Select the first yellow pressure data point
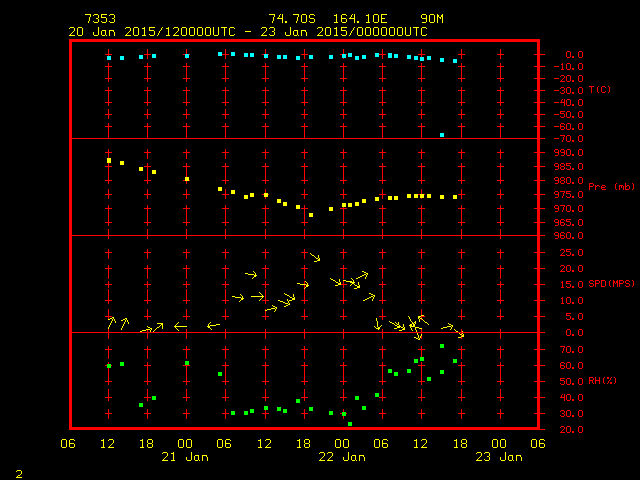Viewport: 640px width, 480px height. point(109,160)
